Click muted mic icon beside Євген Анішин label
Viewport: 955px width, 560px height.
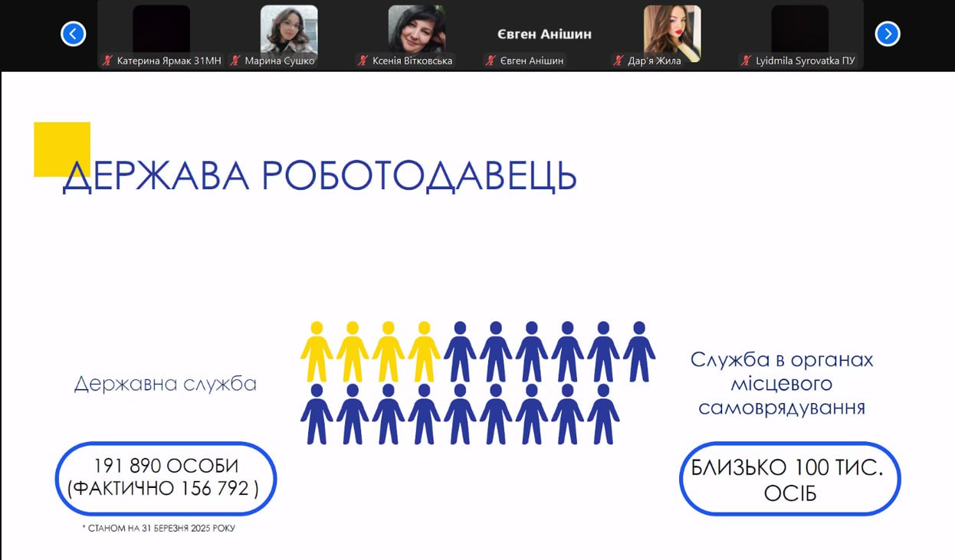491,61
